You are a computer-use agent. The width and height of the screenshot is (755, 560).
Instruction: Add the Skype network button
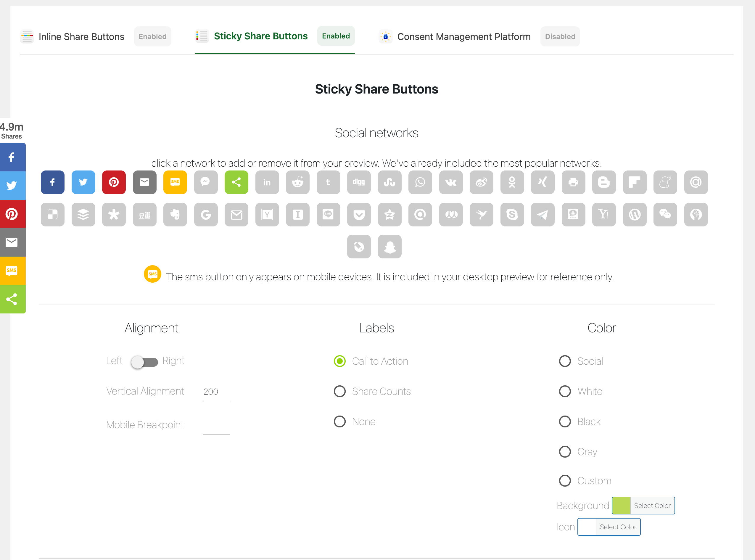[x=512, y=215]
